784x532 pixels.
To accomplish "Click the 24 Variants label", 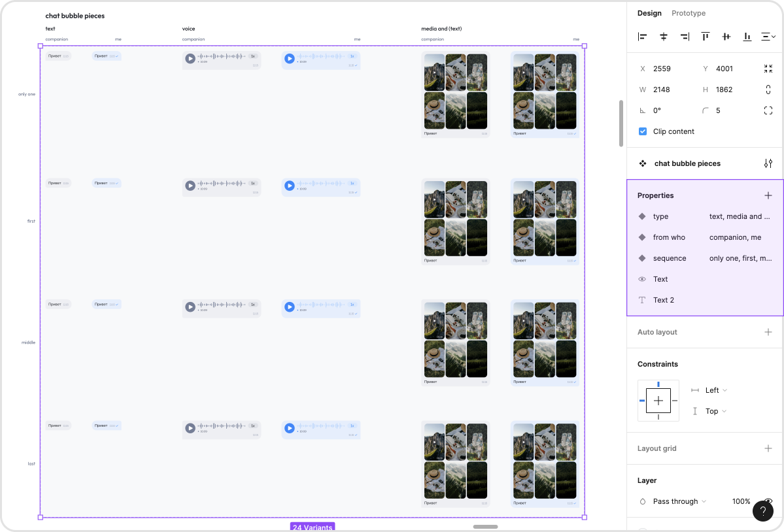I will click(313, 527).
